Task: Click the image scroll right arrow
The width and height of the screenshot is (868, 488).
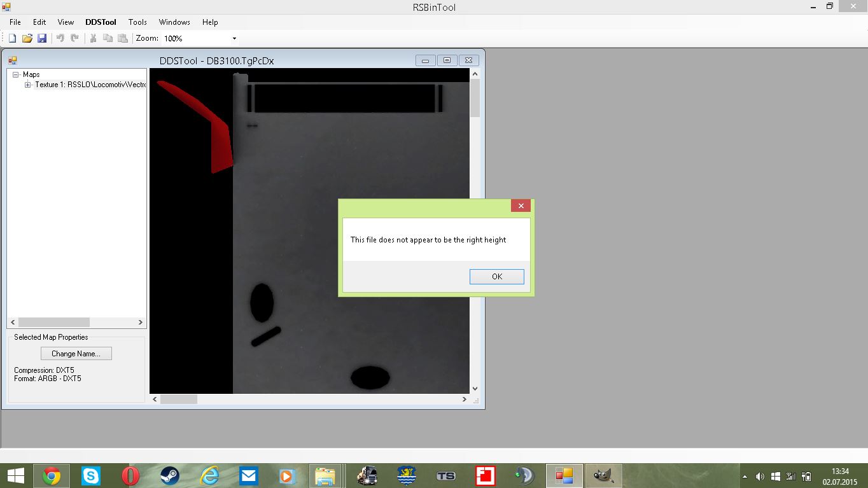Action: click(465, 399)
